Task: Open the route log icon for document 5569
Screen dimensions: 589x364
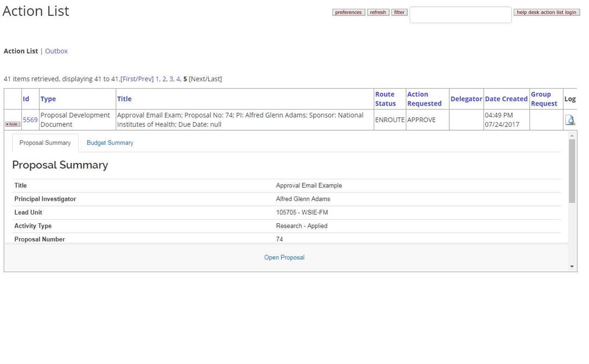Action: tap(570, 120)
